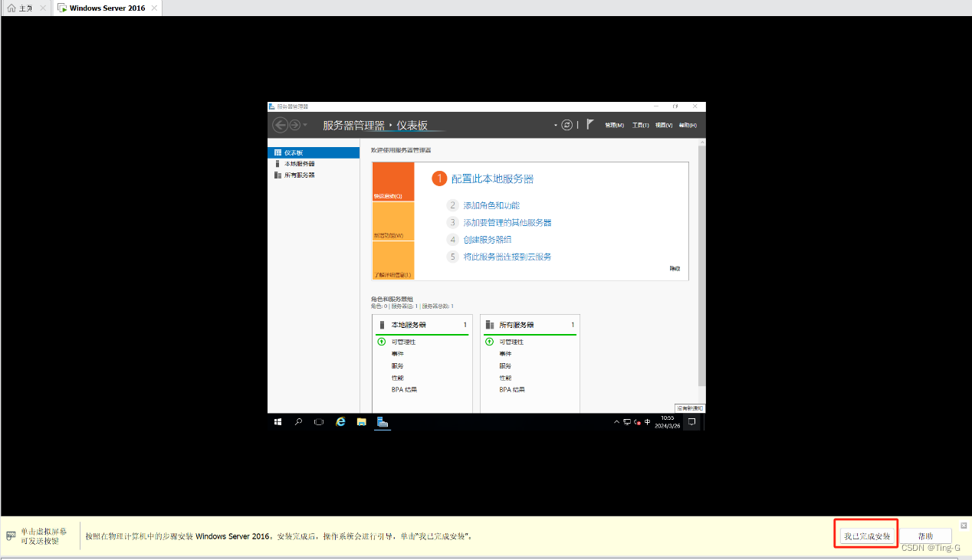This screenshot has width=972, height=560.
Task: Open 服务 in 本地服务器 tile
Action: tap(397, 366)
